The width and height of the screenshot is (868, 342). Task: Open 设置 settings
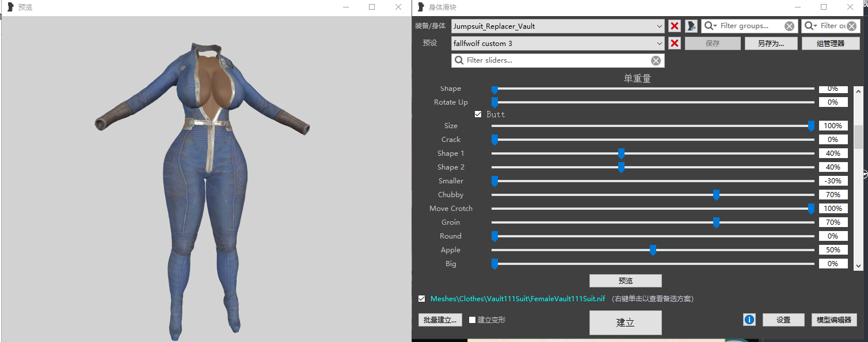pyautogui.click(x=783, y=320)
